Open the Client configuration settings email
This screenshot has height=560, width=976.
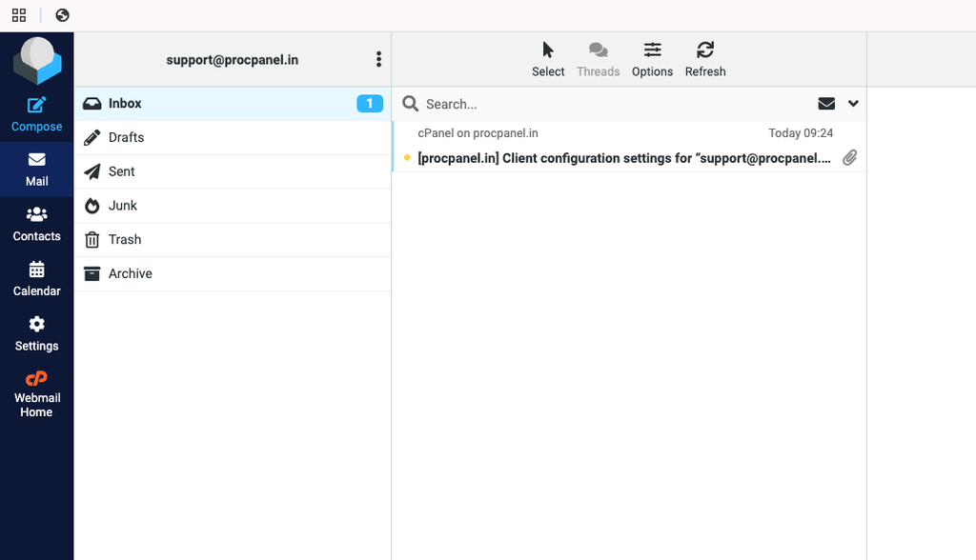pyautogui.click(x=624, y=158)
